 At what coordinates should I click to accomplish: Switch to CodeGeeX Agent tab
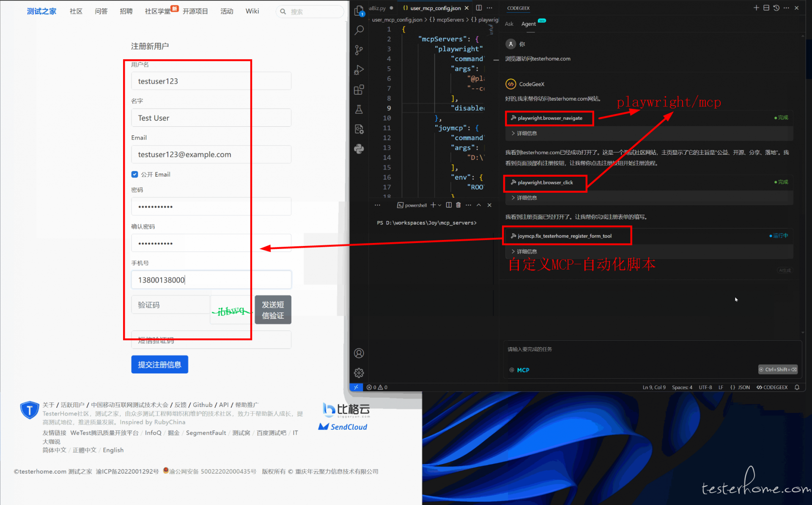coord(528,24)
